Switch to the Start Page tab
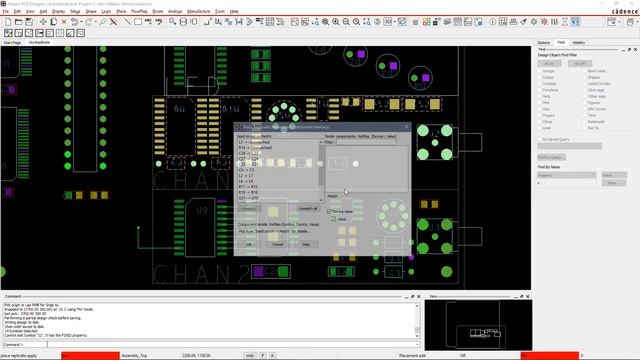This screenshot has width=640, height=360. click(12, 42)
